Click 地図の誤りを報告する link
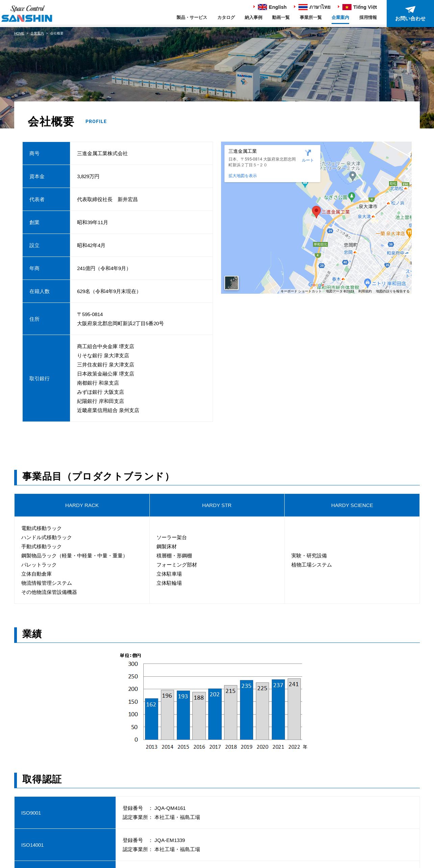Screen dimensions: 434x868 point(392,291)
